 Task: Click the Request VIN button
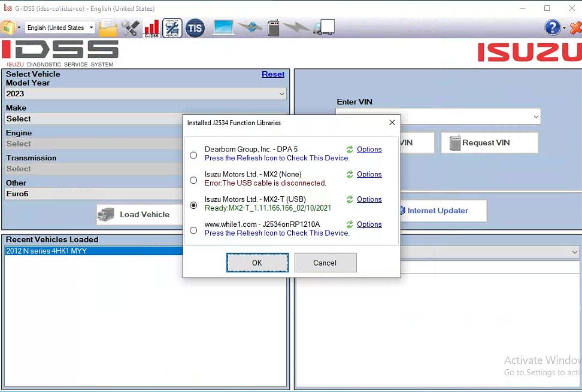(489, 143)
